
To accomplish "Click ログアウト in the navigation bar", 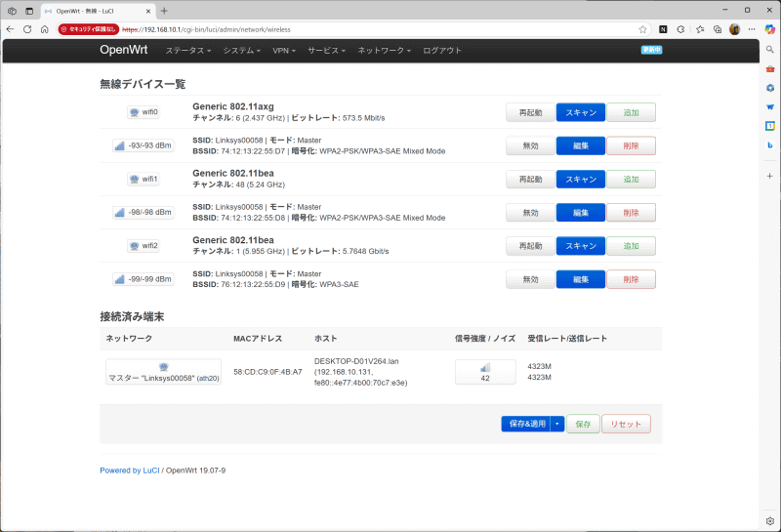I will coord(442,51).
